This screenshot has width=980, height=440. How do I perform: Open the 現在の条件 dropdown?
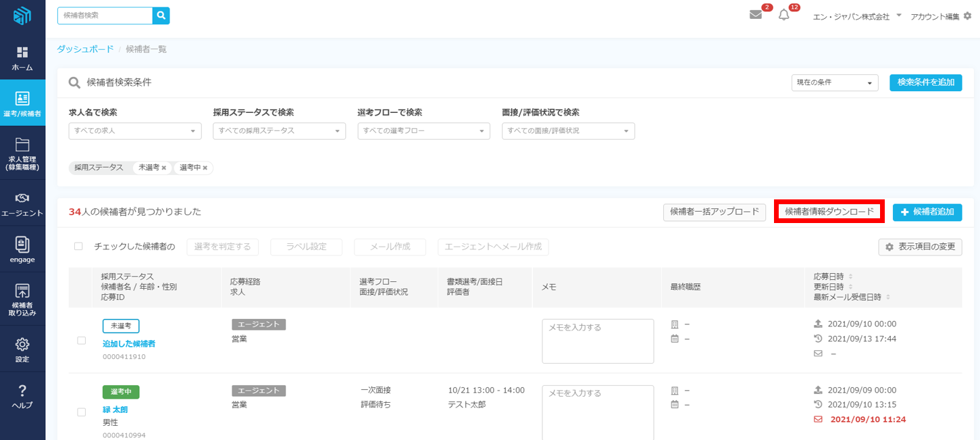coord(834,82)
